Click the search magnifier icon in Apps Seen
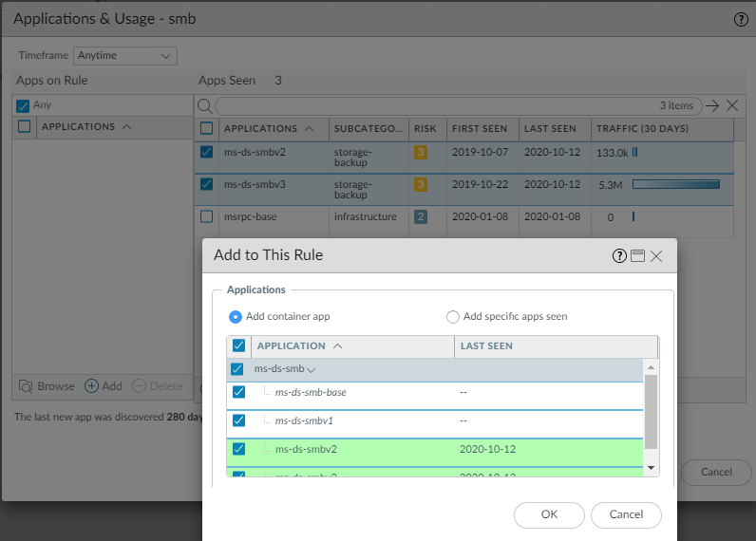 pyautogui.click(x=205, y=105)
